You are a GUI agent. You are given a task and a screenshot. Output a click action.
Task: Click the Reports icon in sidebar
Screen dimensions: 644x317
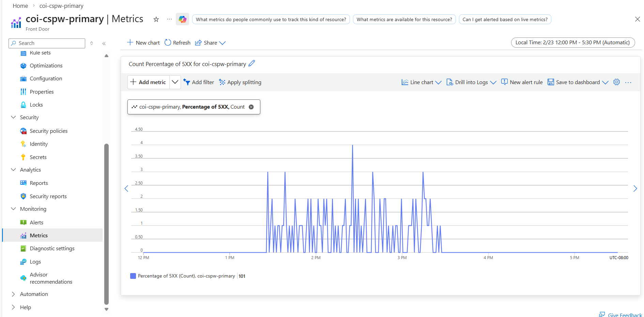point(23,183)
